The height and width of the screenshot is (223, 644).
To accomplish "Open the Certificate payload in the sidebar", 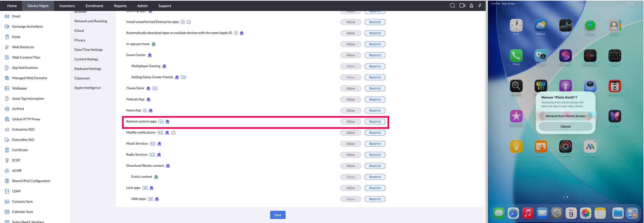I will tap(20, 150).
